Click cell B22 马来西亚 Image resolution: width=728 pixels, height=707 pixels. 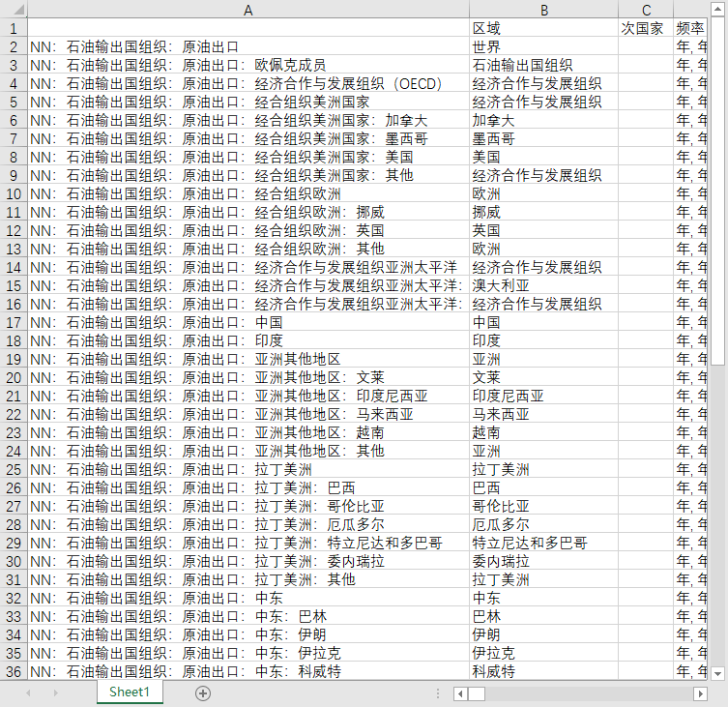coord(543,414)
